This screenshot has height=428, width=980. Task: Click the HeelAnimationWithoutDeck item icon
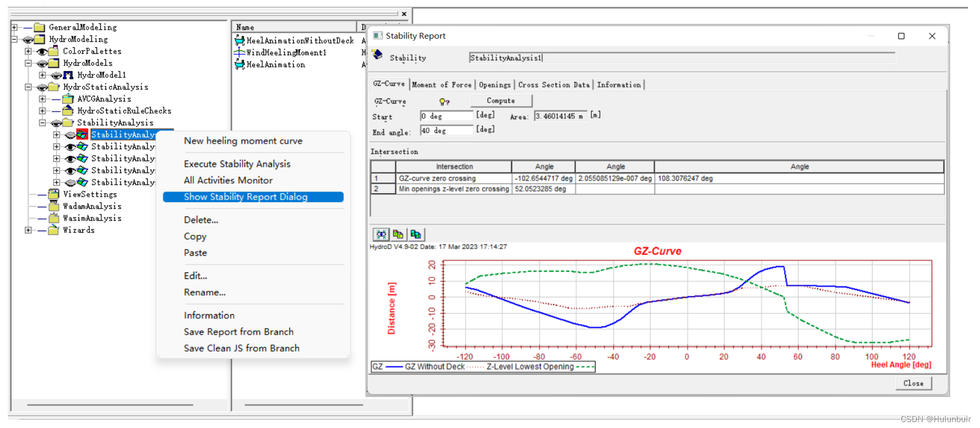[240, 41]
